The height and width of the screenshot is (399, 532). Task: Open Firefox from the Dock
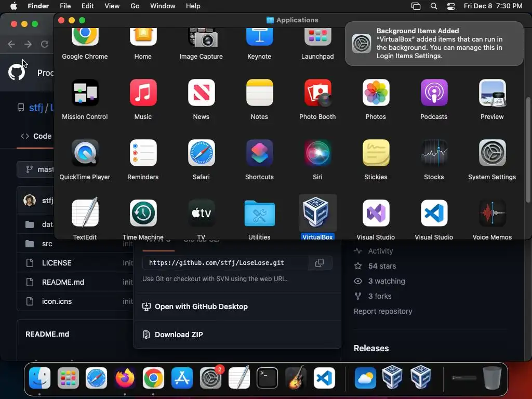125,378
